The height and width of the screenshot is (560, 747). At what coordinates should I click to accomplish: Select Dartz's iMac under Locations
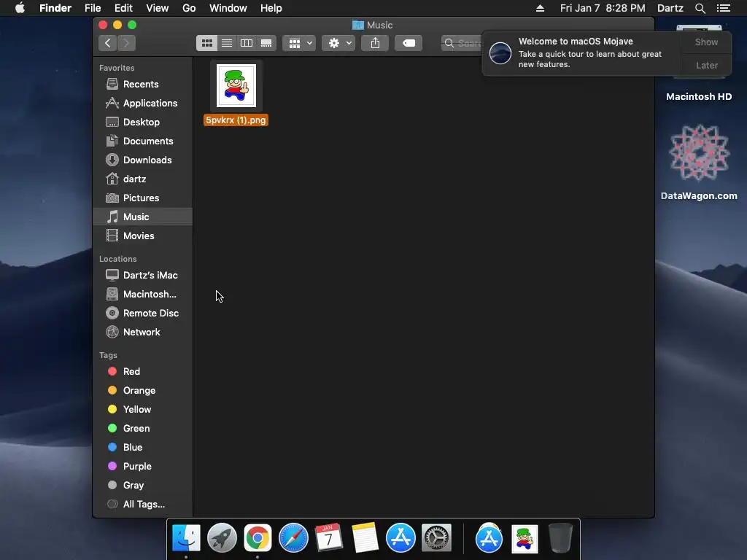click(142, 275)
